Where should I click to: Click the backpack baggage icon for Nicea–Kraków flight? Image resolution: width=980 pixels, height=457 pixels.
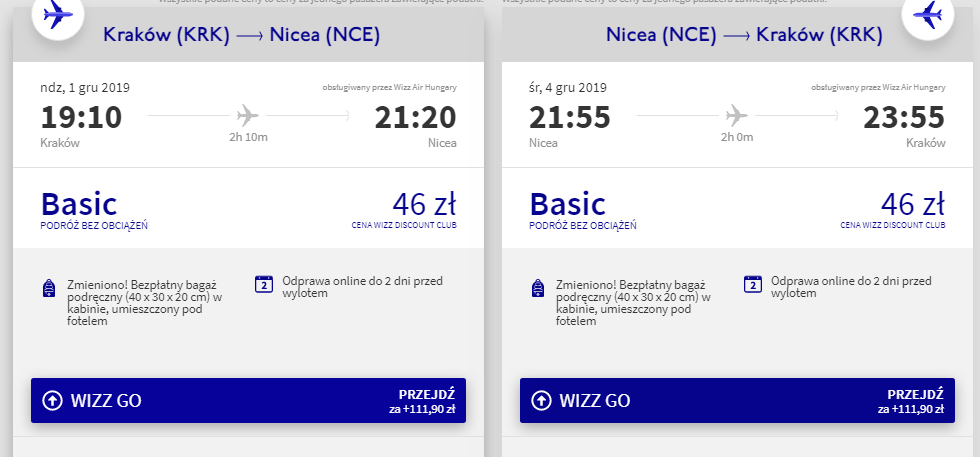[x=538, y=289]
